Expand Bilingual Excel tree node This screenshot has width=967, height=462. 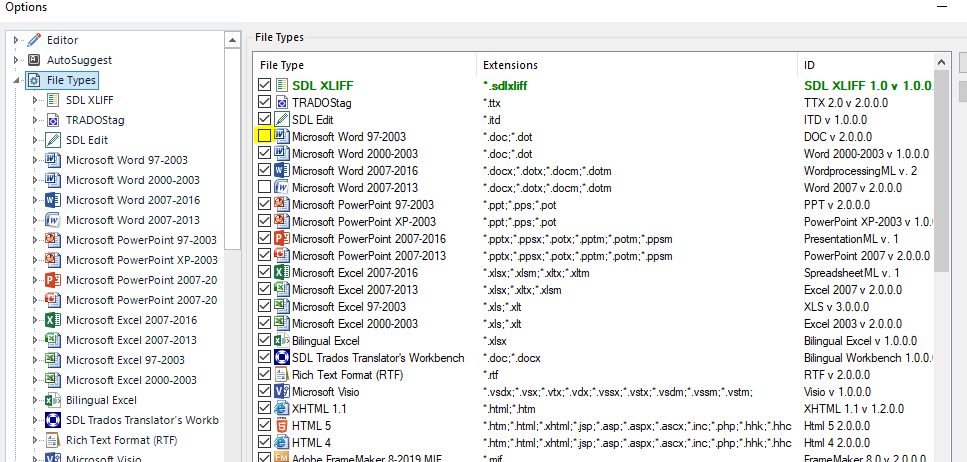pos(35,400)
